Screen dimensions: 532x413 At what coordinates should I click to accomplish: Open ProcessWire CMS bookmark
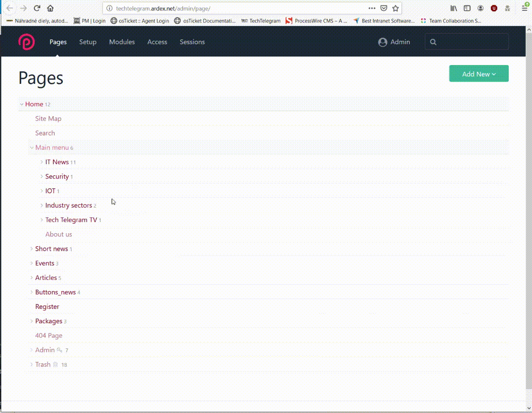[x=316, y=21]
